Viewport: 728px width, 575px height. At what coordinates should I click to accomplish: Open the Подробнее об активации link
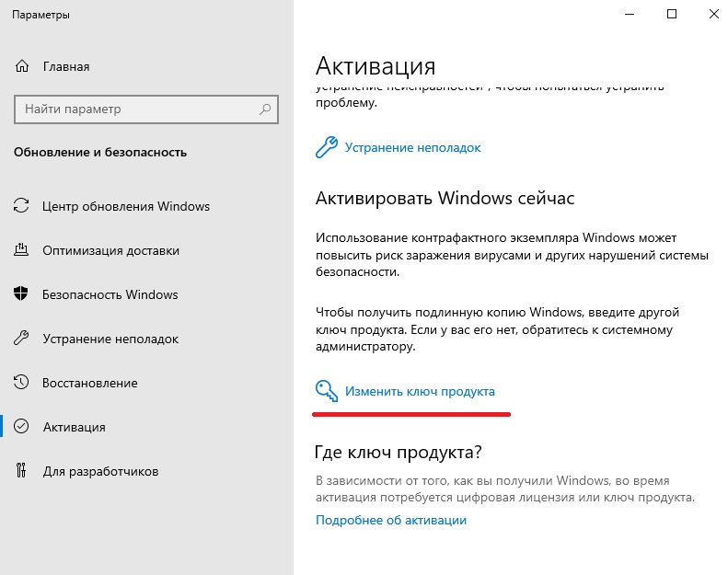[391, 520]
